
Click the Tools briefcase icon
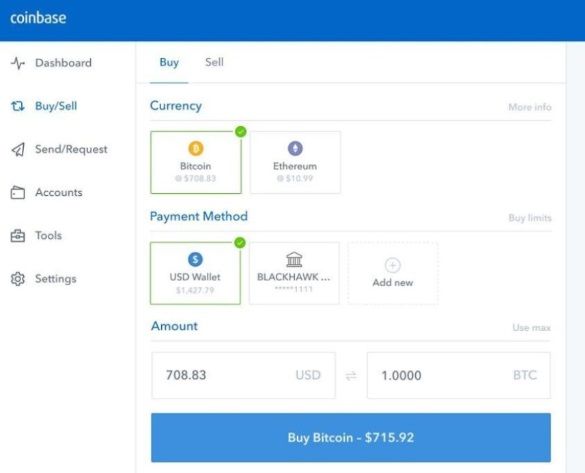[18, 236]
